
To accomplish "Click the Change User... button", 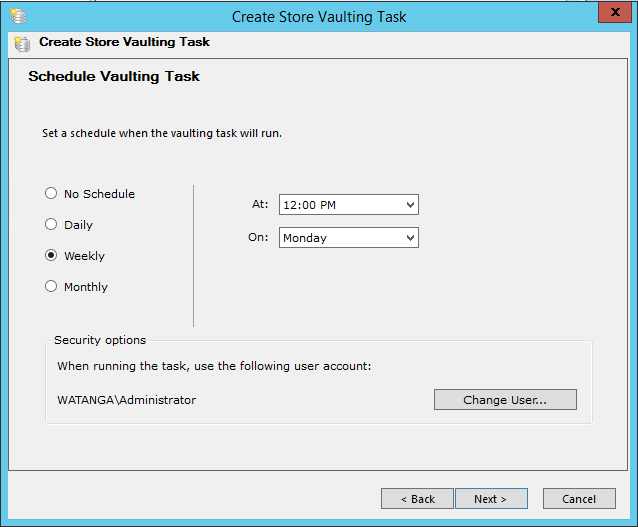I will click(505, 400).
